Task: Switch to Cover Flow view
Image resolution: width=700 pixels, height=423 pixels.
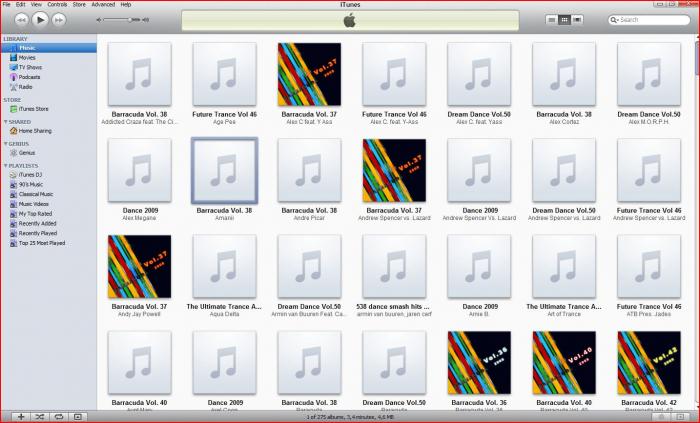Action: tap(577, 19)
